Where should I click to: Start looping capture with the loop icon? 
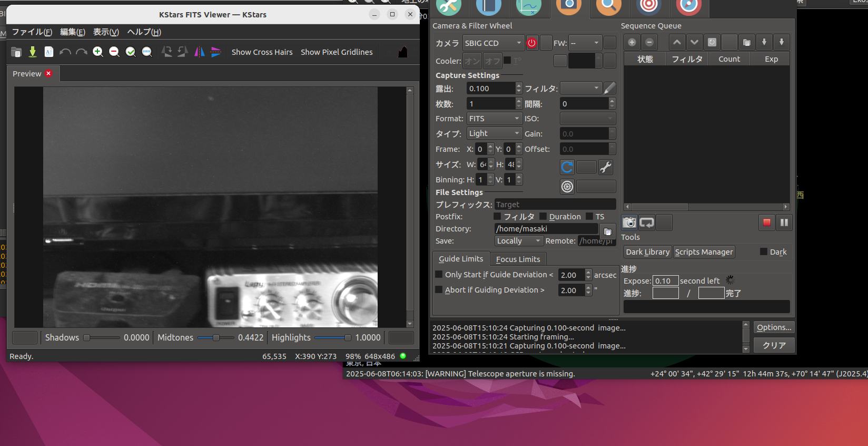click(x=647, y=222)
